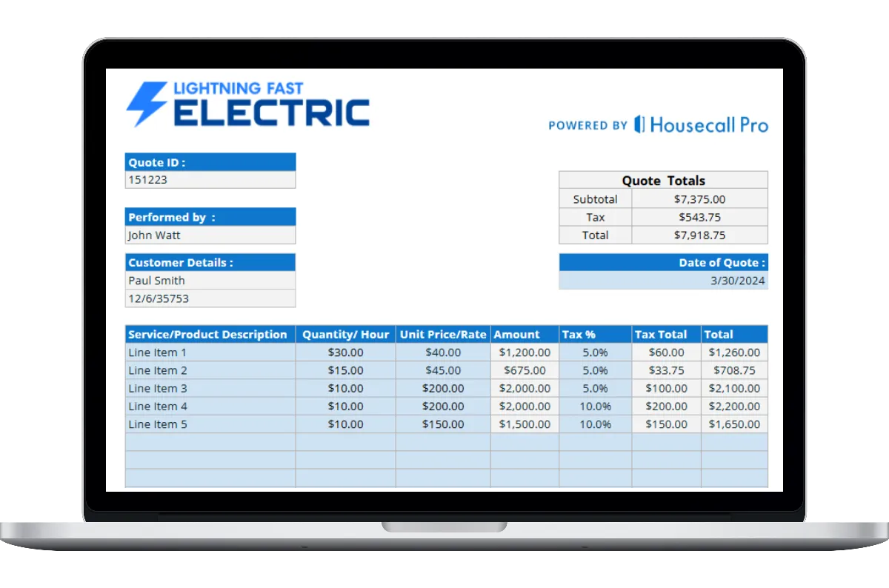
Task: Select the Quantity/ Hour column header
Action: [345, 335]
